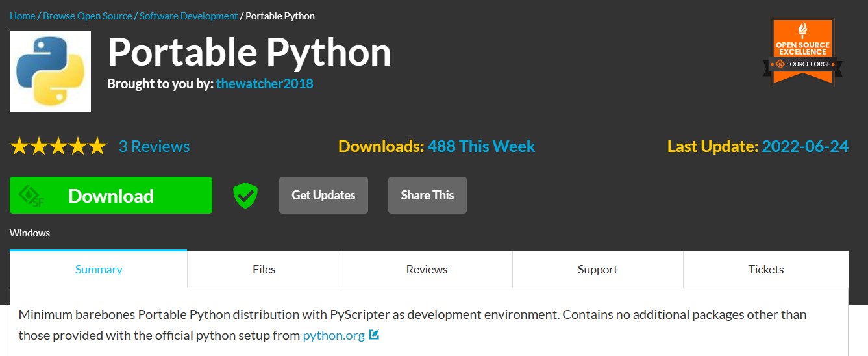Screen dimensions: 868x356
Task: Click the green shield verified icon
Action: click(x=245, y=195)
